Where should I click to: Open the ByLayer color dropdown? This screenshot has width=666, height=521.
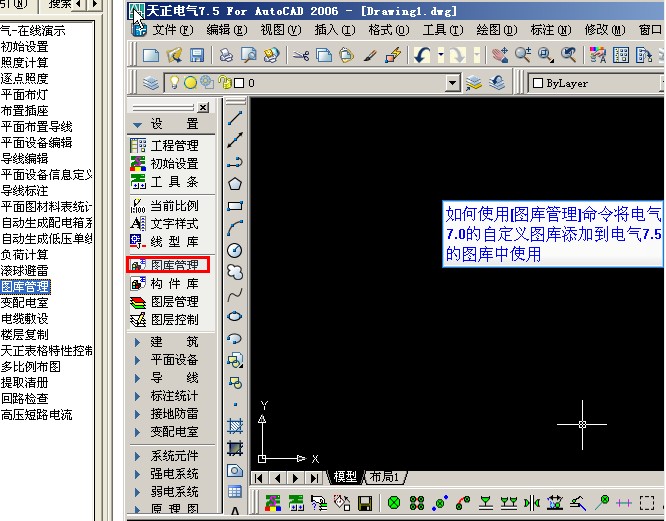coord(595,83)
